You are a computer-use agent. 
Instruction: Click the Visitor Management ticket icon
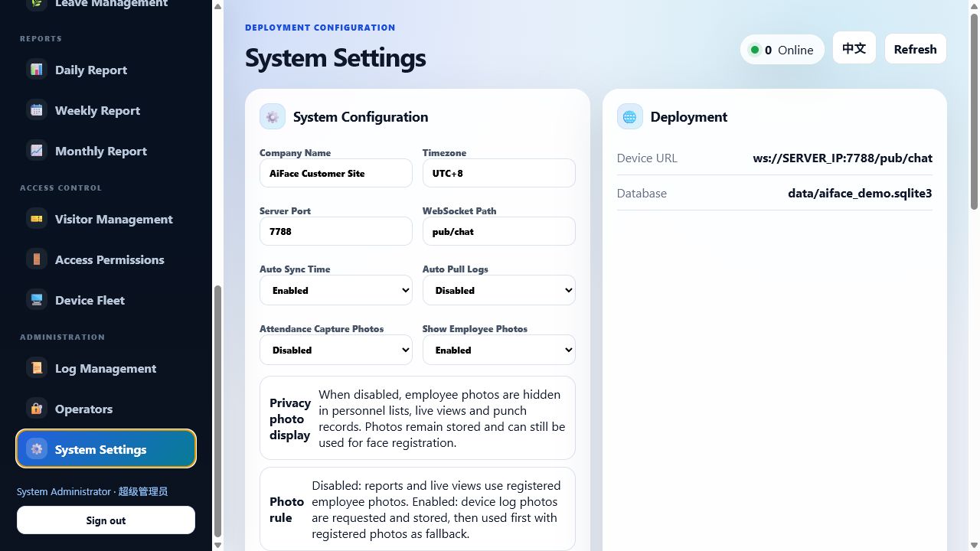click(37, 219)
